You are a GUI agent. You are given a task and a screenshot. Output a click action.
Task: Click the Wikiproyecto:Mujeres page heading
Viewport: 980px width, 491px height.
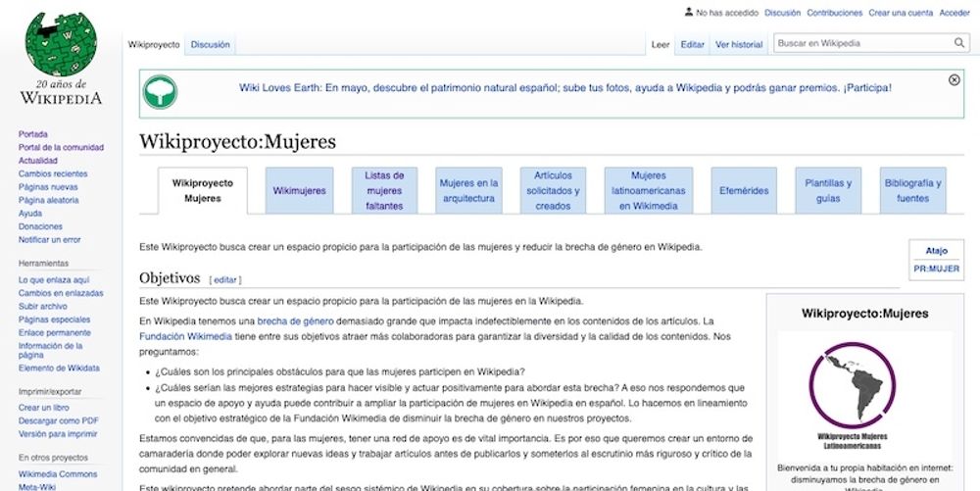click(237, 142)
